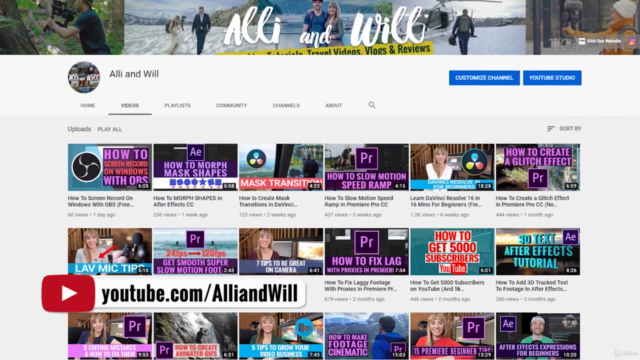The width and height of the screenshot is (640, 360).
Task: Click title How to Create Mask Transitions
Action: pyautogui.click(x=268, y=201)
